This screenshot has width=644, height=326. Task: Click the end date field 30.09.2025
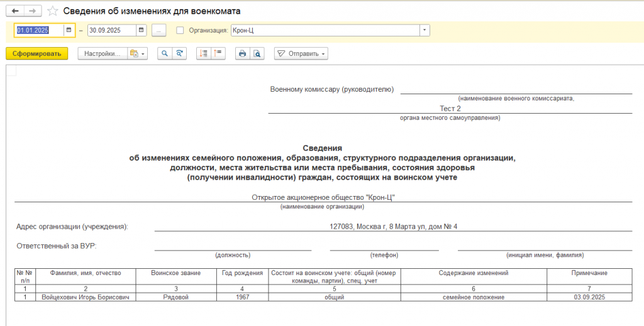112,30
